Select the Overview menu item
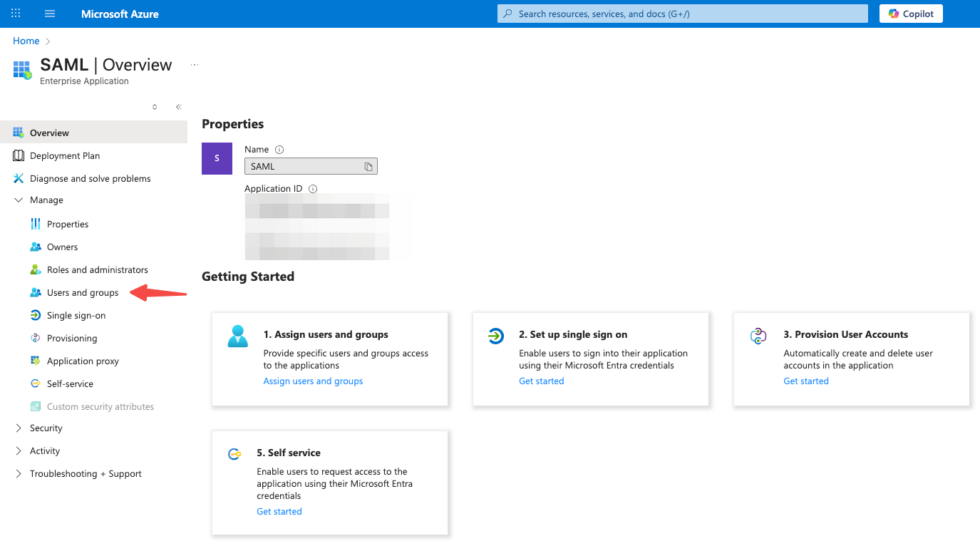Viewport: 980px width, 546px height. click(x=50, y=132)
